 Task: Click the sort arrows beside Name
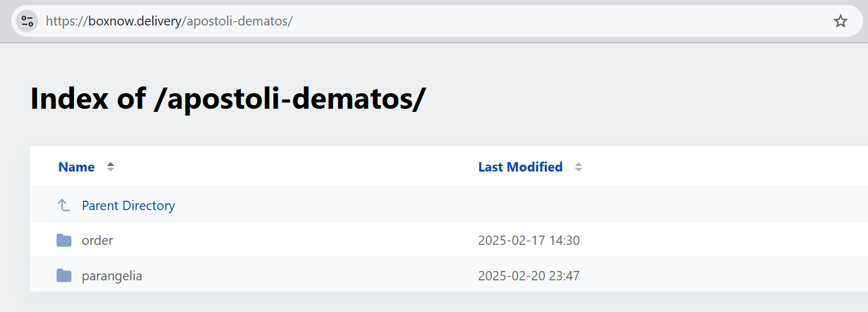point(111,167)
